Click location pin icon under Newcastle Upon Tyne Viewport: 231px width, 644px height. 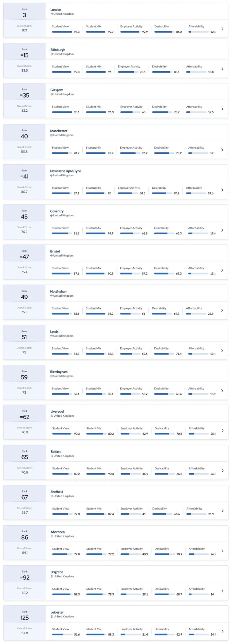pos(51,175)
